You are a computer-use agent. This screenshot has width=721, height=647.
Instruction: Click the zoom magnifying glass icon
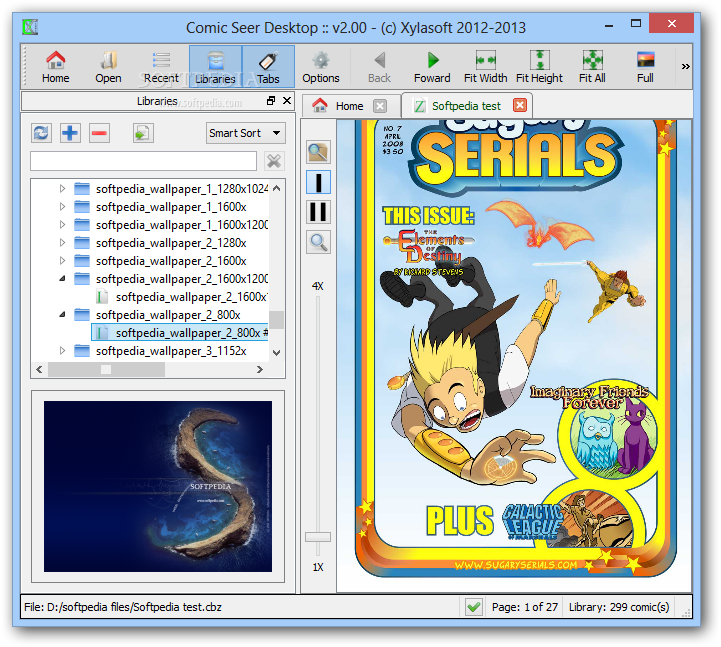click(x=318, y=242)
